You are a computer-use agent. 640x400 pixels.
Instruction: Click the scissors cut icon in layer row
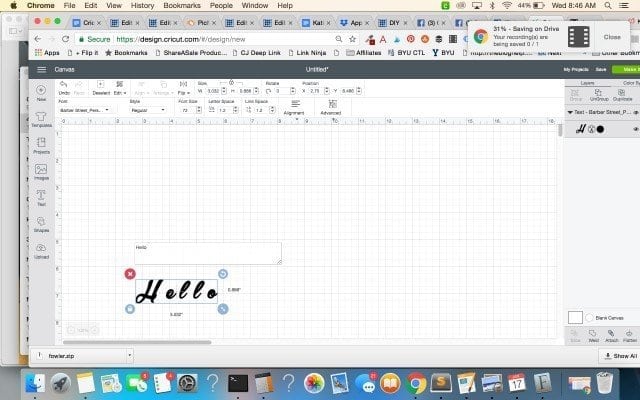point(591,129)
